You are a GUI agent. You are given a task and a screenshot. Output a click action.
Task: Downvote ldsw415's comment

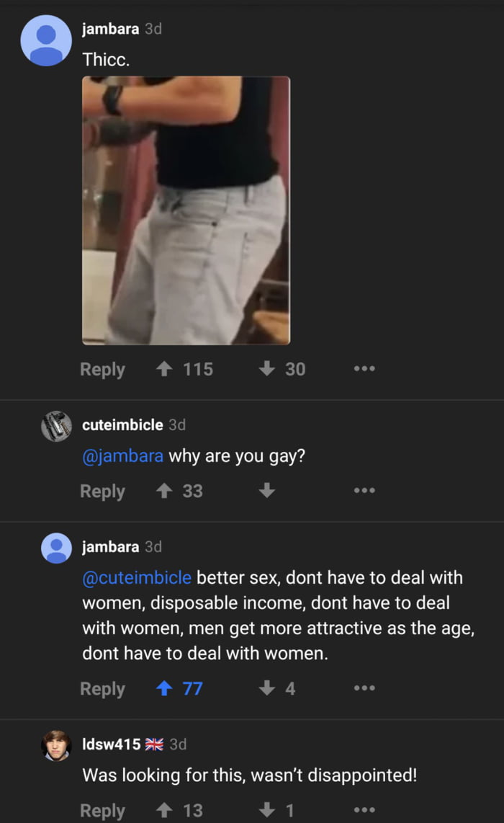(267, 810)
